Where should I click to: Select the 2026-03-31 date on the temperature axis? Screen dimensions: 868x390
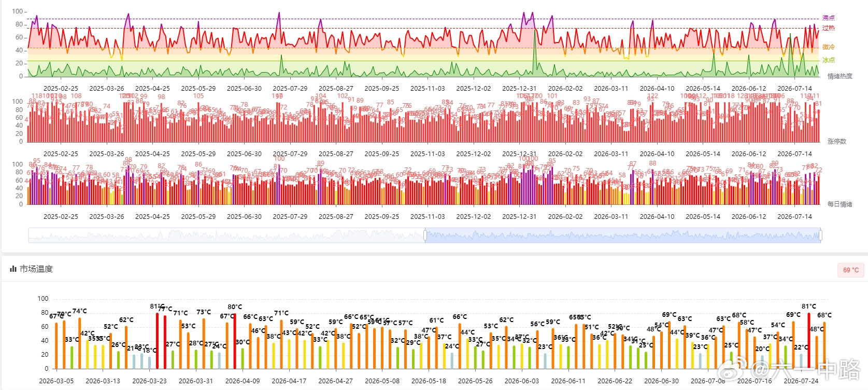[196, 381]
